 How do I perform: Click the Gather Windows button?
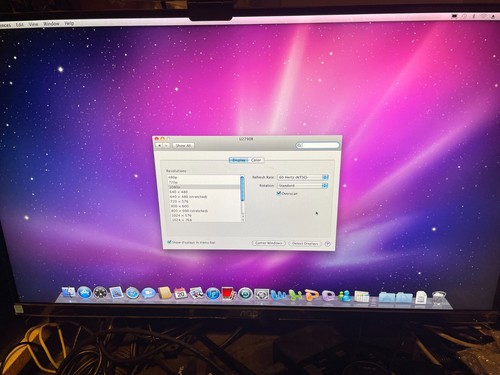(x=269, y=243)
